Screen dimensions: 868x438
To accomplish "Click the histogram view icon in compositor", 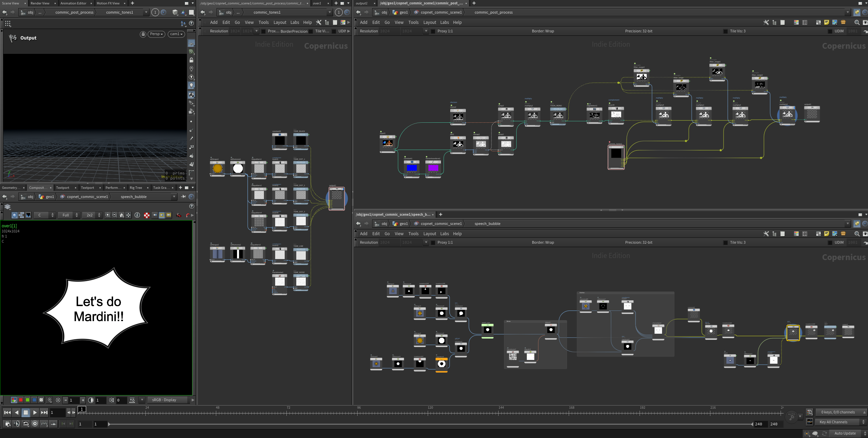I will (x=28, y=215).
